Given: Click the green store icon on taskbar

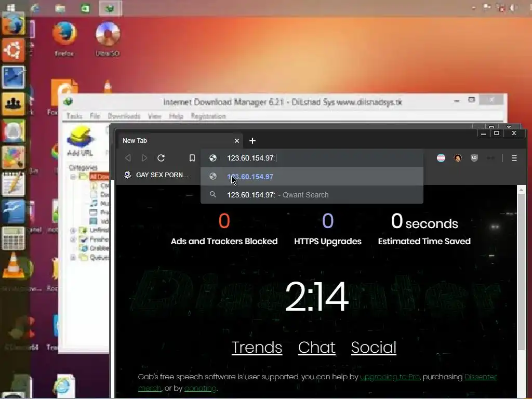Looking at the screenshot, I should (x=85, y=8).
